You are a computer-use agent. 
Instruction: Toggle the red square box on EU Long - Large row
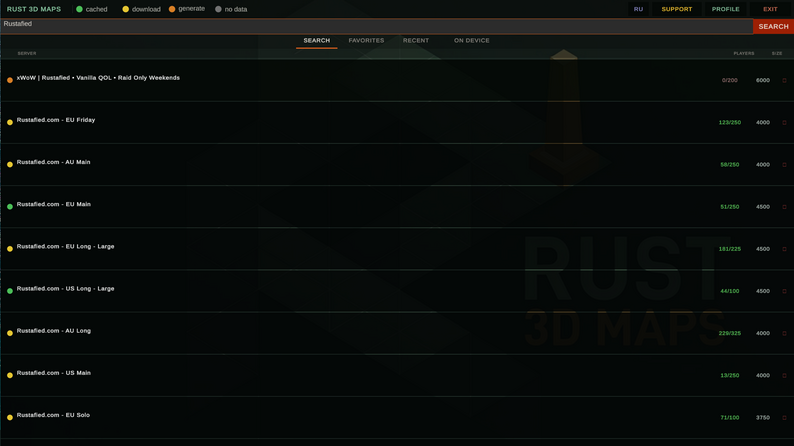[784, 249]
